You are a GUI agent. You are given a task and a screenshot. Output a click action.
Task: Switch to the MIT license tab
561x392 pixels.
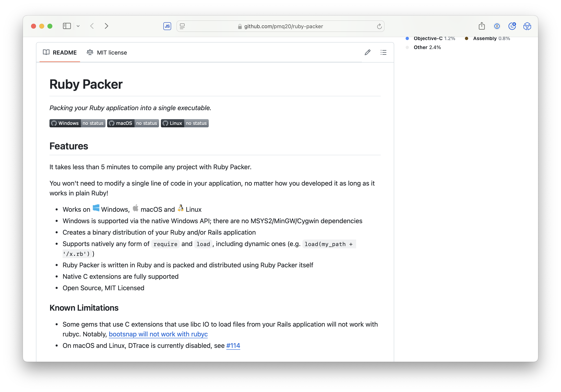[107, 53]
